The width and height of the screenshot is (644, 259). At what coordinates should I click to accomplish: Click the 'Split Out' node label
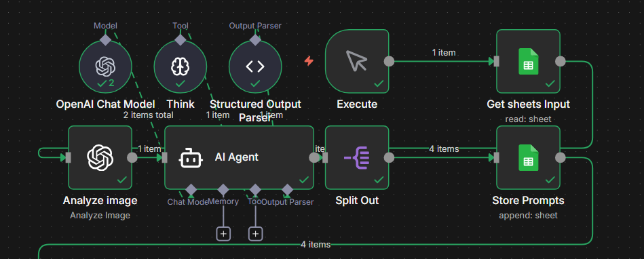point(357,201)
